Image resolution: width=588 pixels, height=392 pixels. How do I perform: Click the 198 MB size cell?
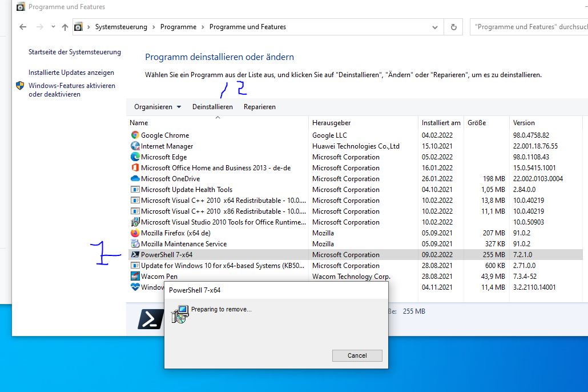[x=494, y=179]
